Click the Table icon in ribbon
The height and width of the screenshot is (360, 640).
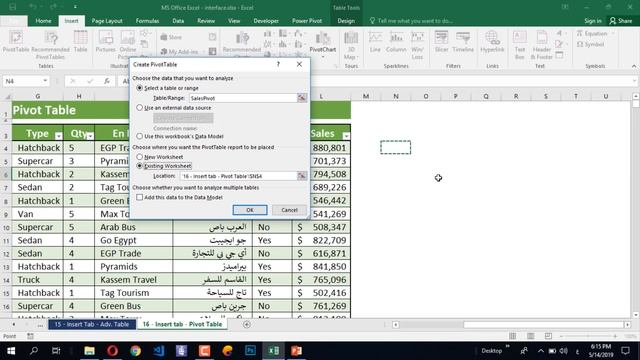coord(80,42)
